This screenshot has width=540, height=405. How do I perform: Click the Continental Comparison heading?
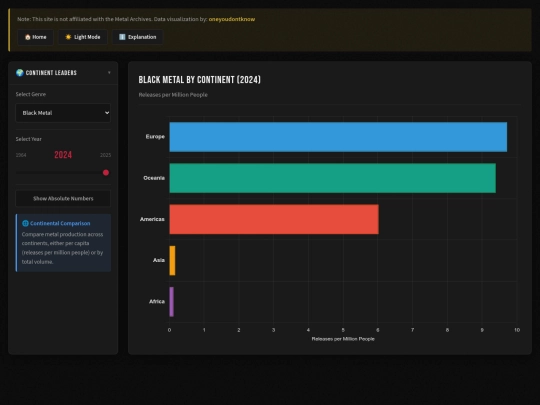tap(60, 223)
